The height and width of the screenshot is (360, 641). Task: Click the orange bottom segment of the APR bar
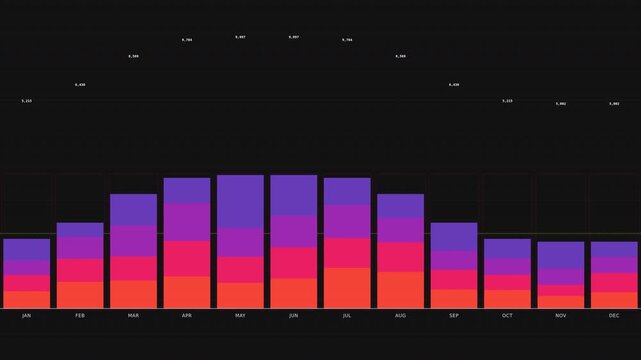tap(187, 292)
